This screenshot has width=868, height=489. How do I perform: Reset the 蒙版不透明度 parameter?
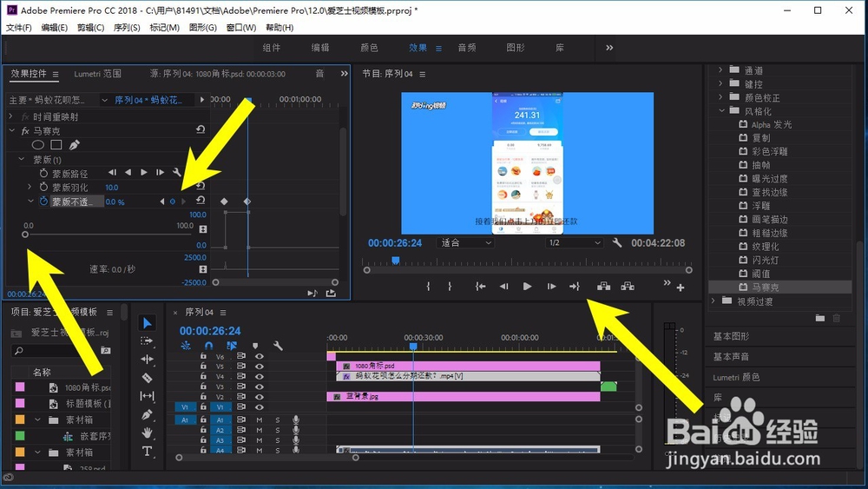tap(201, 201)
